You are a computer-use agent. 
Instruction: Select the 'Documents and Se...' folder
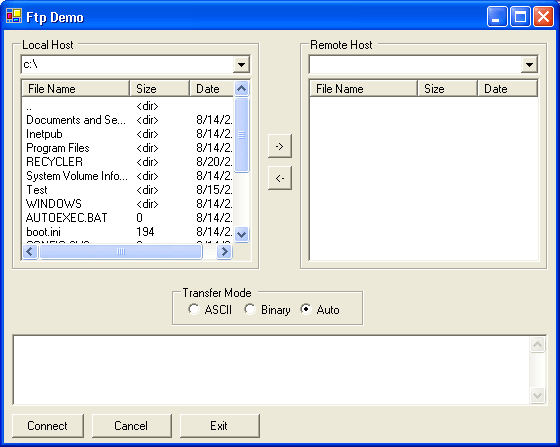(x=76, y=120)
